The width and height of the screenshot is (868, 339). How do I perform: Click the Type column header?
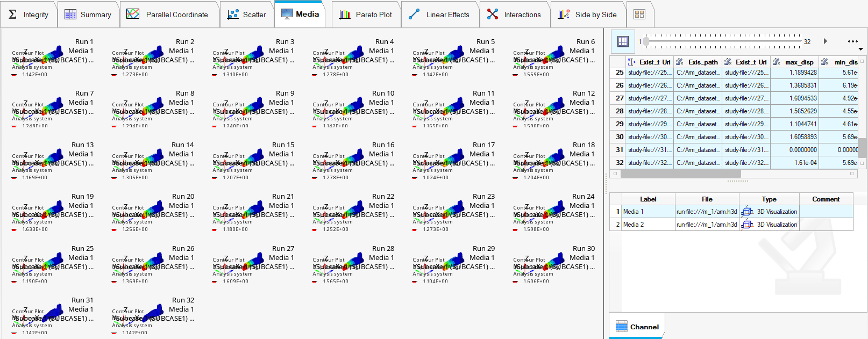tap(769, 199)
